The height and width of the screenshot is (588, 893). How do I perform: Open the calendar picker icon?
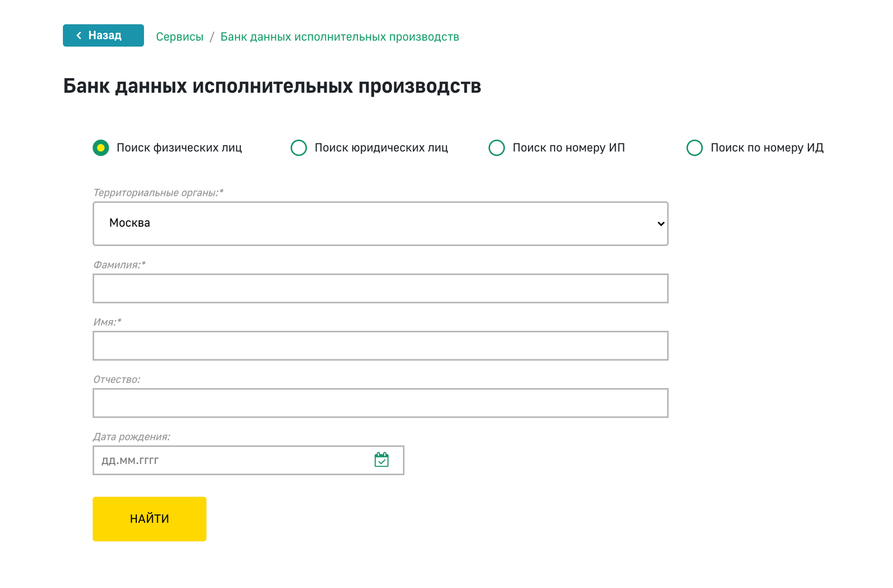pyautogui.click(x=381, y=459)
